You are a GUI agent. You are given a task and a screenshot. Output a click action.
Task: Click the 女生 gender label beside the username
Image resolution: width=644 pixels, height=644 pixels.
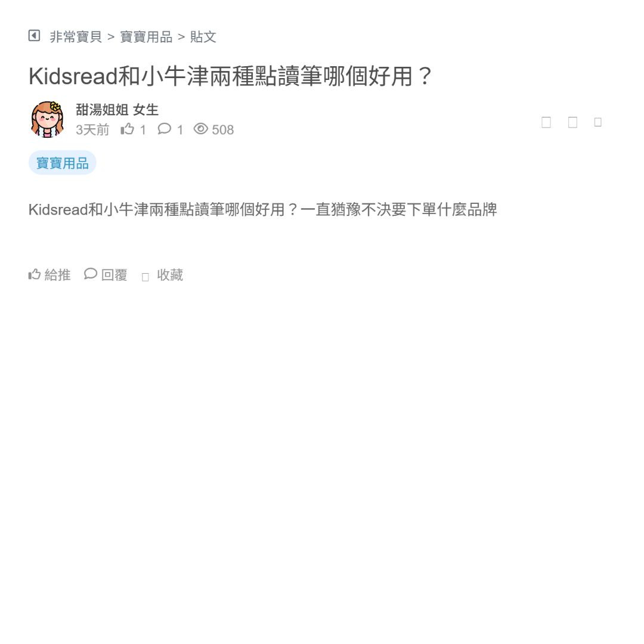146,110
